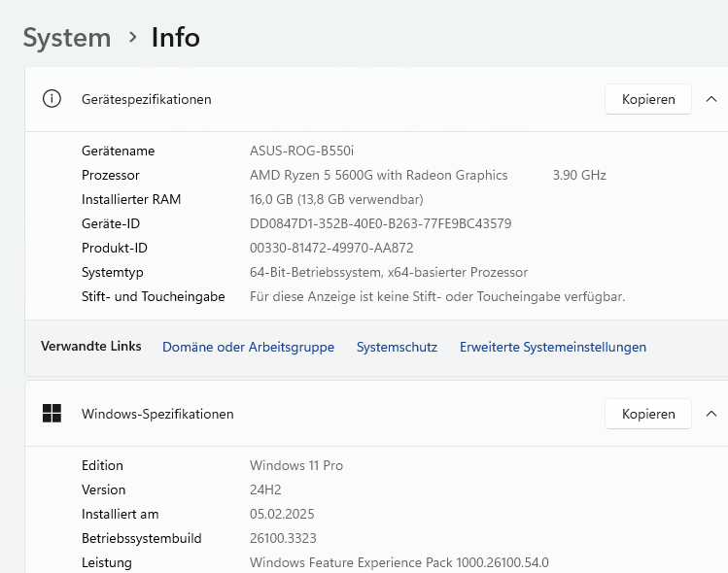Select OS build value 26100.3323
This screenshot has width=728, height=573.
coord(283,538)
